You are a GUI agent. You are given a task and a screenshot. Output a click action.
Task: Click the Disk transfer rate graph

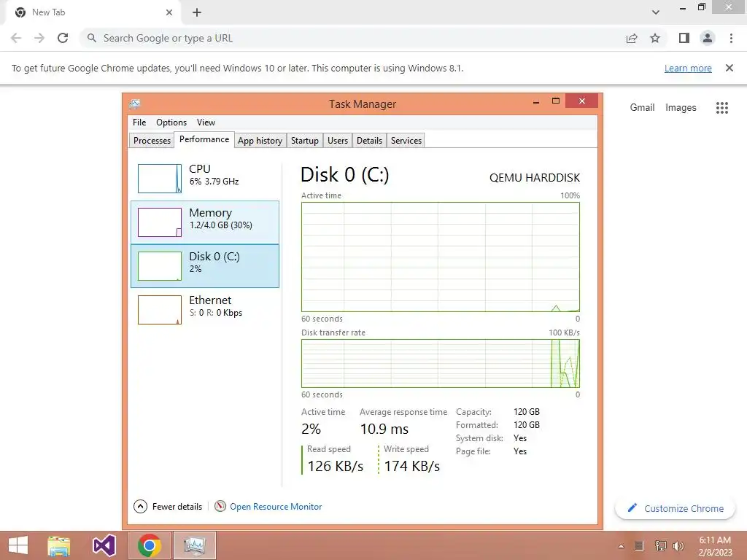tap(440, 363)
